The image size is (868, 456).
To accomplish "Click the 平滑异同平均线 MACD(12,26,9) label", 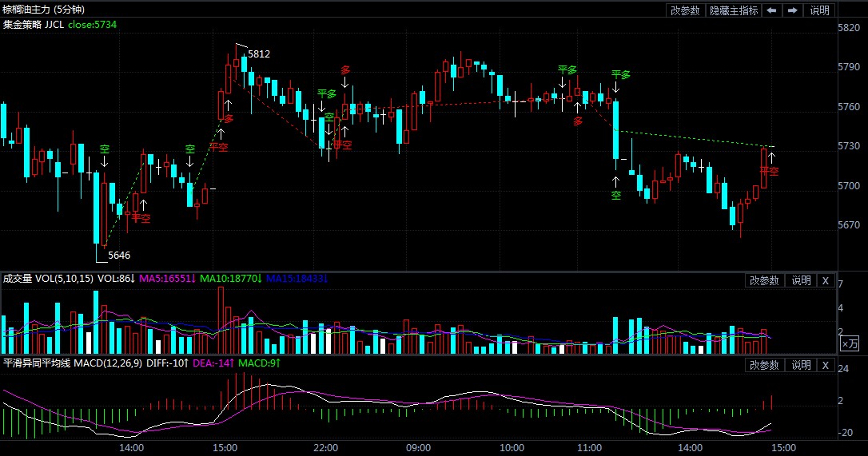I will click(73, 363).
